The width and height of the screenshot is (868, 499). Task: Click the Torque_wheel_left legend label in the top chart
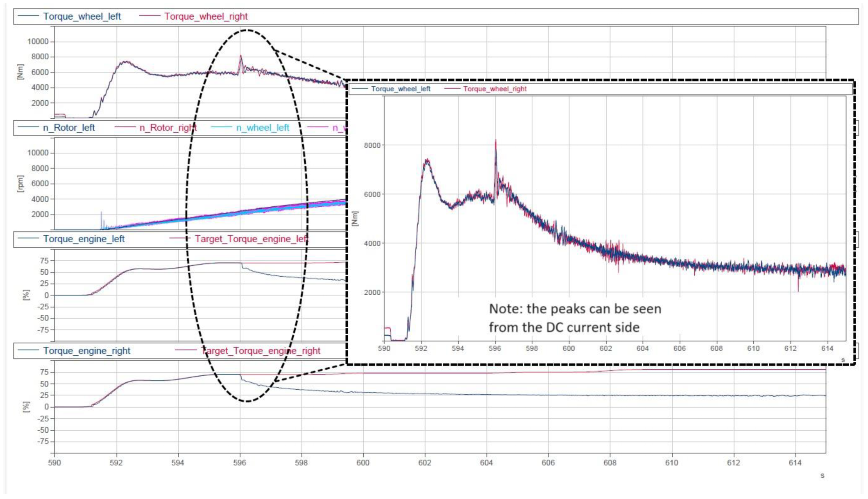click(x=82, y=16)
